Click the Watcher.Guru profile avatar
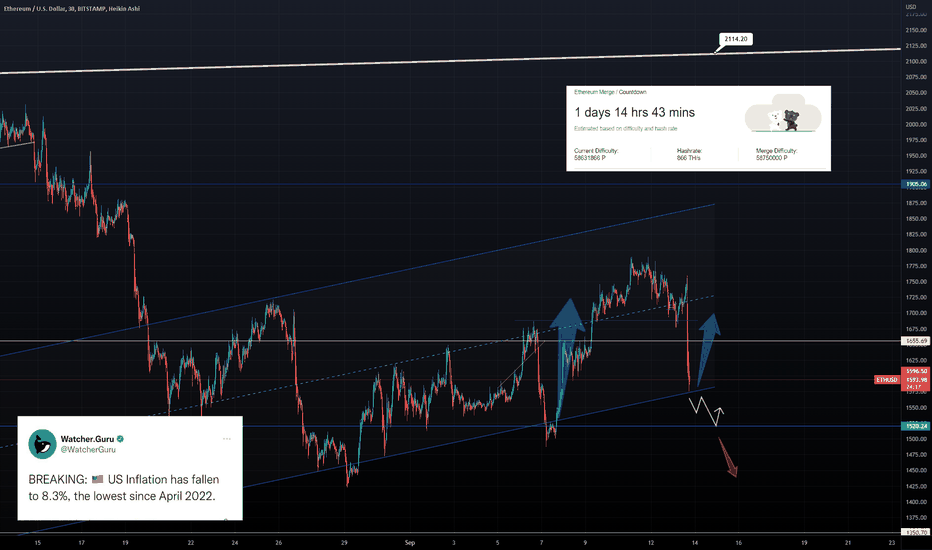This screenshot has height=550, width=932. 42,444
